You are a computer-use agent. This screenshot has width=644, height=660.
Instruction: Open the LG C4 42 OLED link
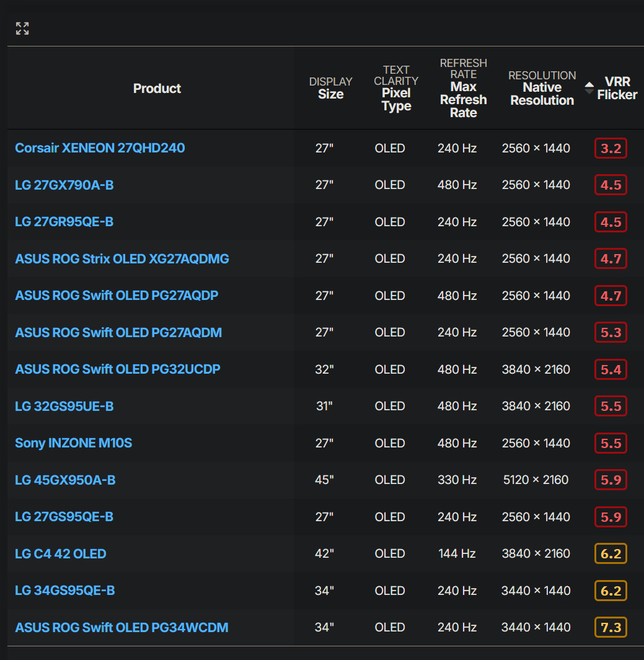[61, 554]
